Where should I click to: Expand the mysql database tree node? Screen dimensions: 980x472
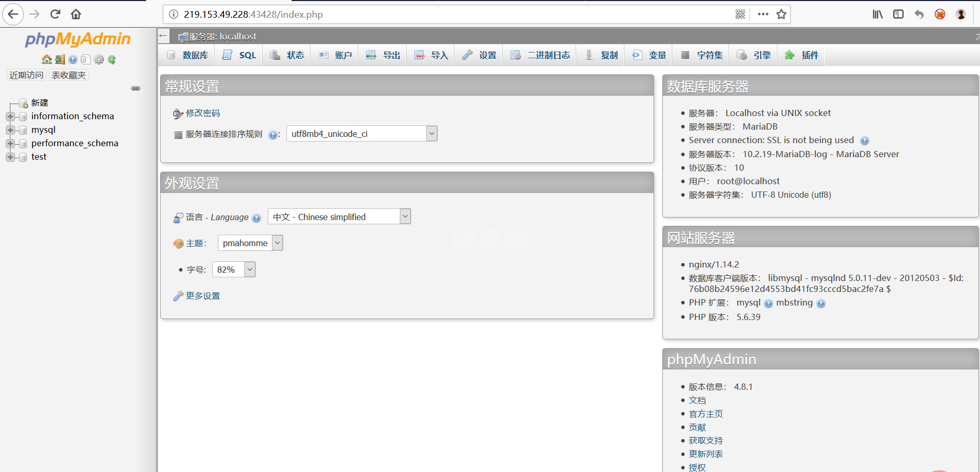[x=10, y=130]
